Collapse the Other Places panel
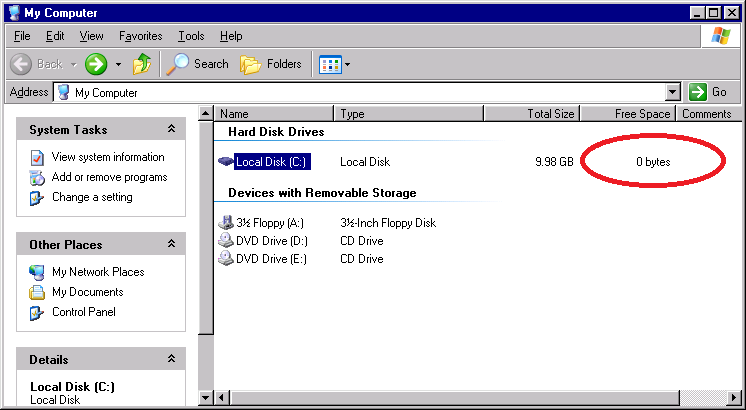Viewport: 746px width, 410px height. coord(171,245)
